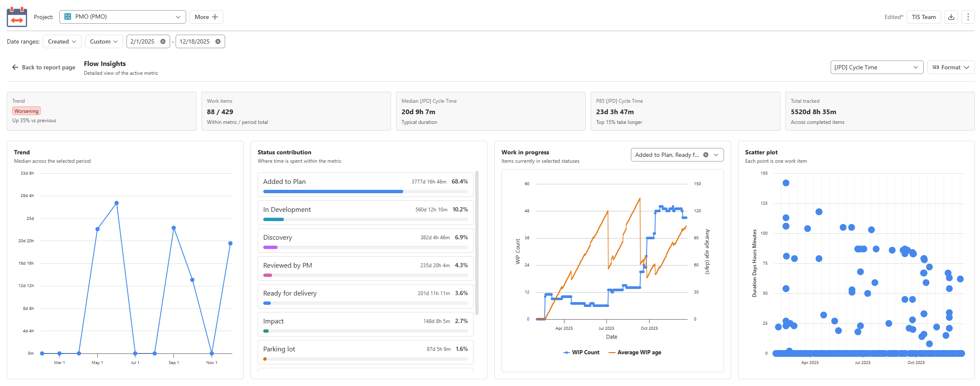Click the 123 format icon
This screenshot has width=980, height=386.
(x=936, y=67)
